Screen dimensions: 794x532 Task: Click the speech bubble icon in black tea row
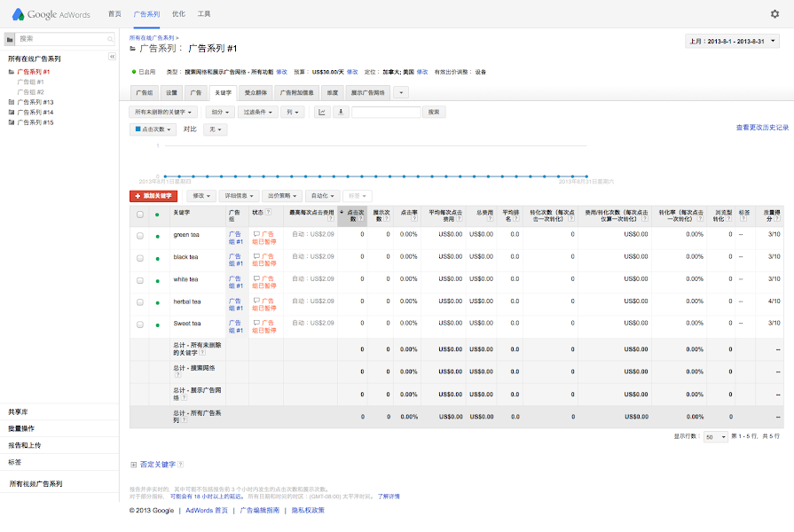click(256, 256)
